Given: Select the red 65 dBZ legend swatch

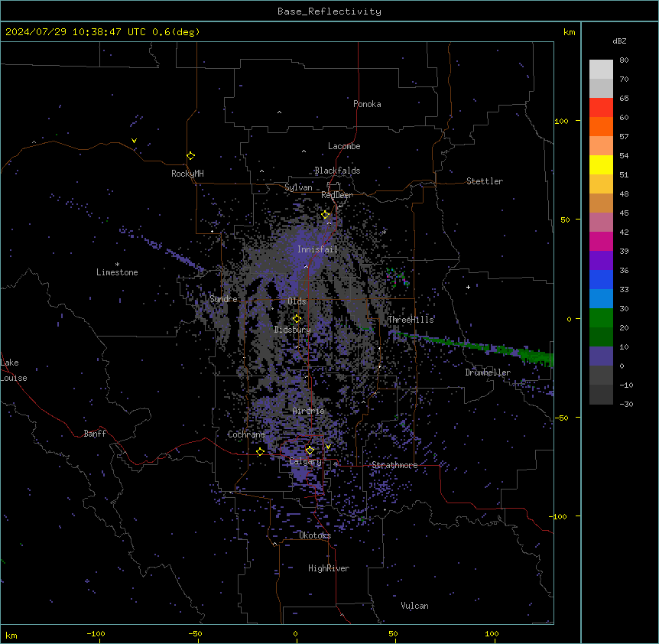Looking at the screenshot, I should tap(601, 107).
